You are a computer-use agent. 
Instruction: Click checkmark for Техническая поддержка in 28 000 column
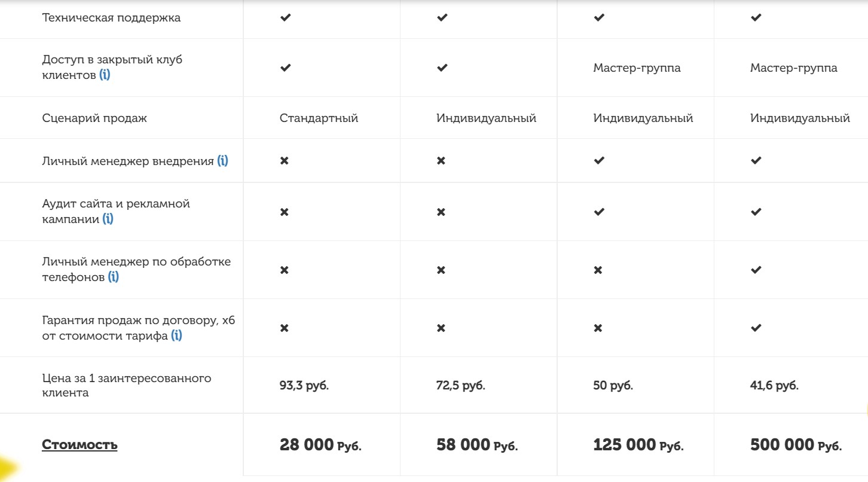pos(285,17)
